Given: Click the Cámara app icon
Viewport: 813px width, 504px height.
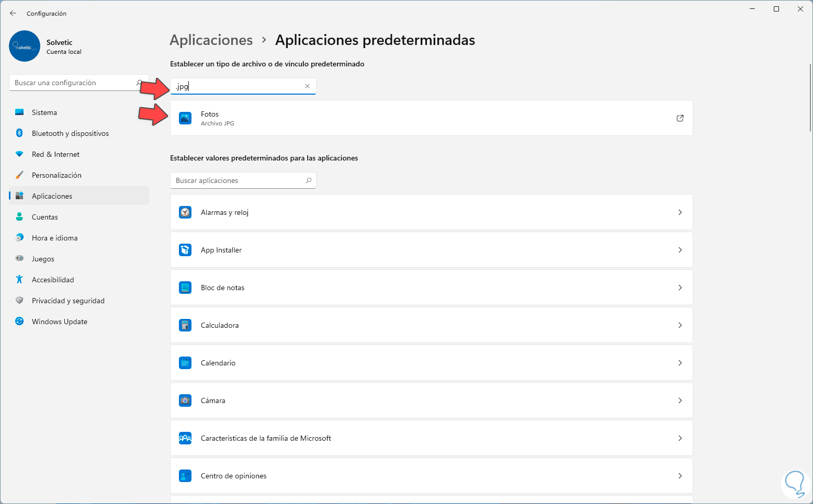Looking at the screenshot, I should [185, 400].
